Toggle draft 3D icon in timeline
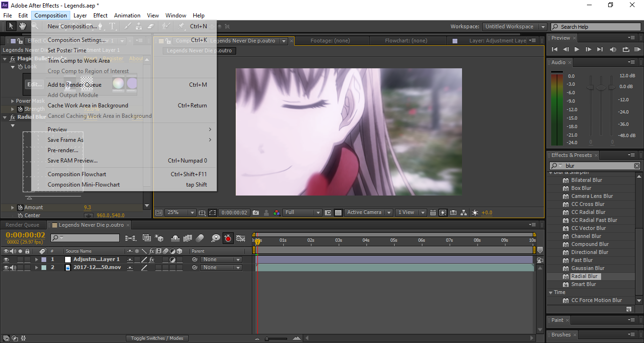 coord(159,238)
